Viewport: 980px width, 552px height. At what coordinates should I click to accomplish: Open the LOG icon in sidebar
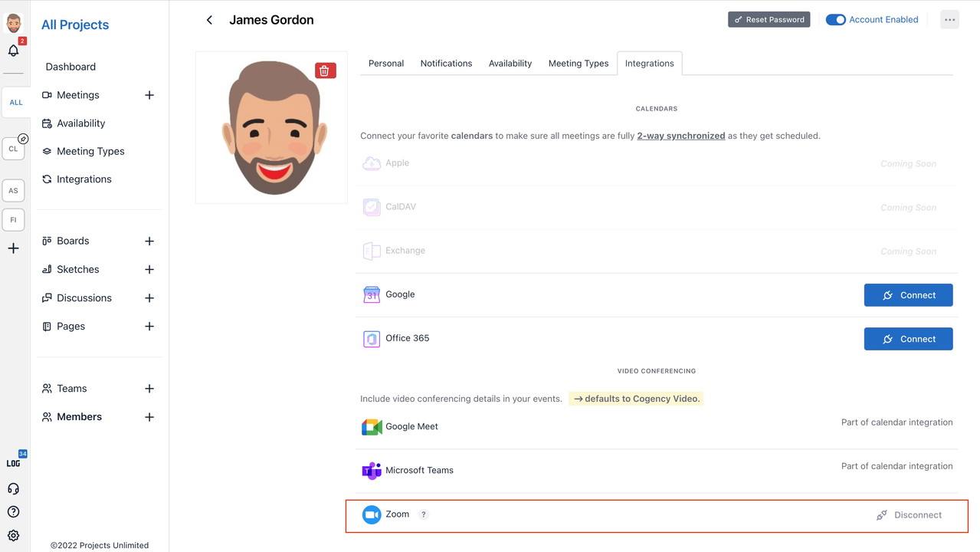pyautogui.click(x=13, y=463)
